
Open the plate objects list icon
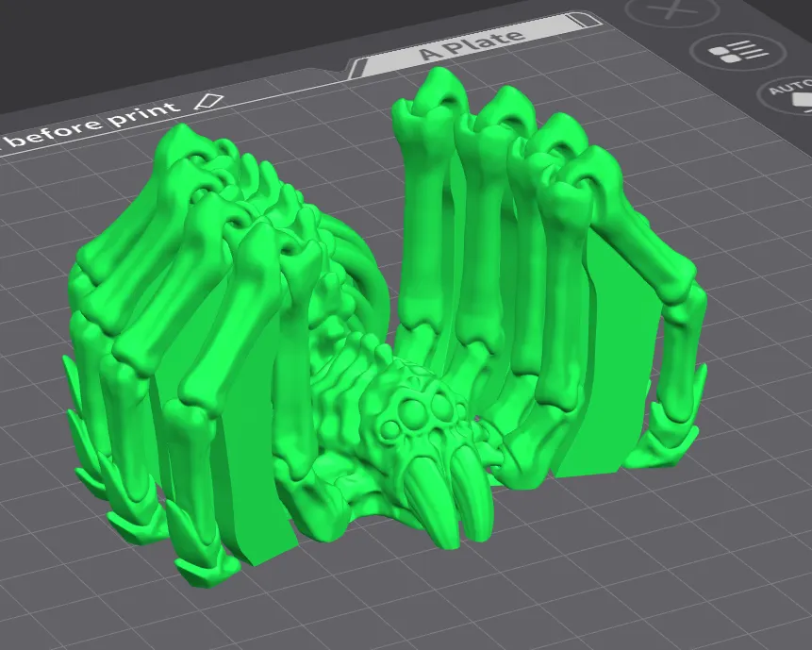[737, 52]
